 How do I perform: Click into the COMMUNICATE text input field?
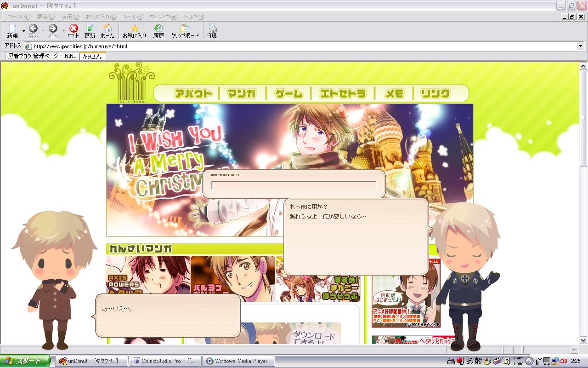pos(294,185)
